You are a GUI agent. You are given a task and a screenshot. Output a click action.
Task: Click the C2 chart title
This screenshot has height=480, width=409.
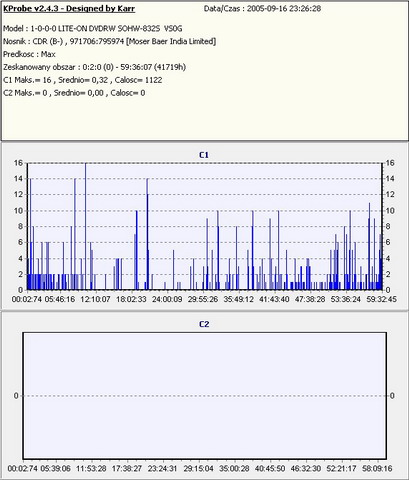coord(204,324)
